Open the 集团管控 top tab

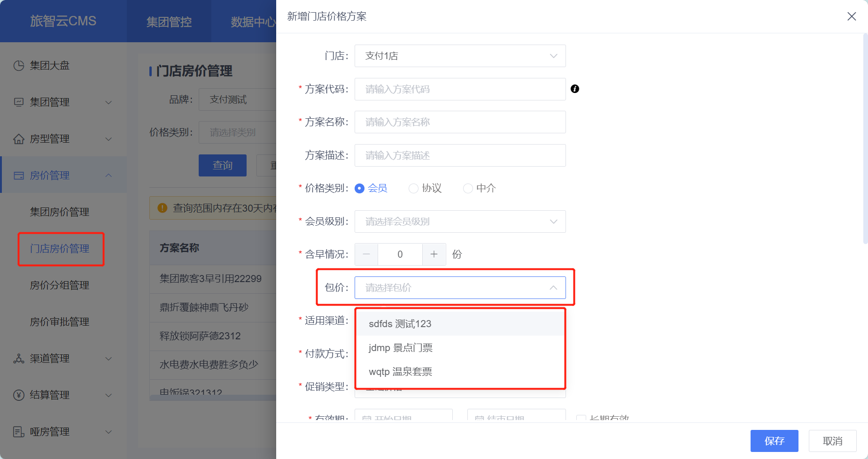pyautogui.click(x=169, y=22)
